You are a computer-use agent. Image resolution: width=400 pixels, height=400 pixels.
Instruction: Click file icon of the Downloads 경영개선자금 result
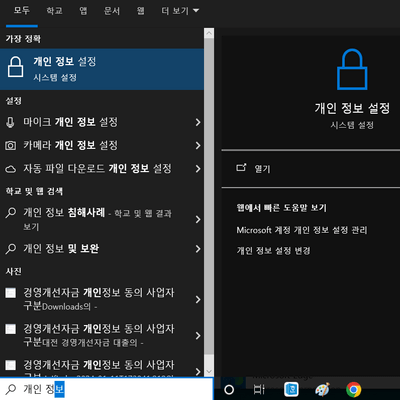tap(10, 293)
